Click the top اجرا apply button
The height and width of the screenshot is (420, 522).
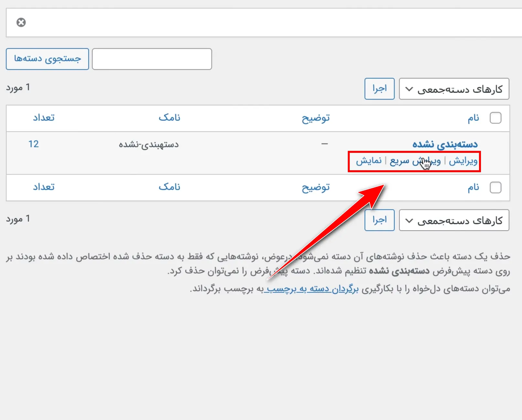(379, 89)
